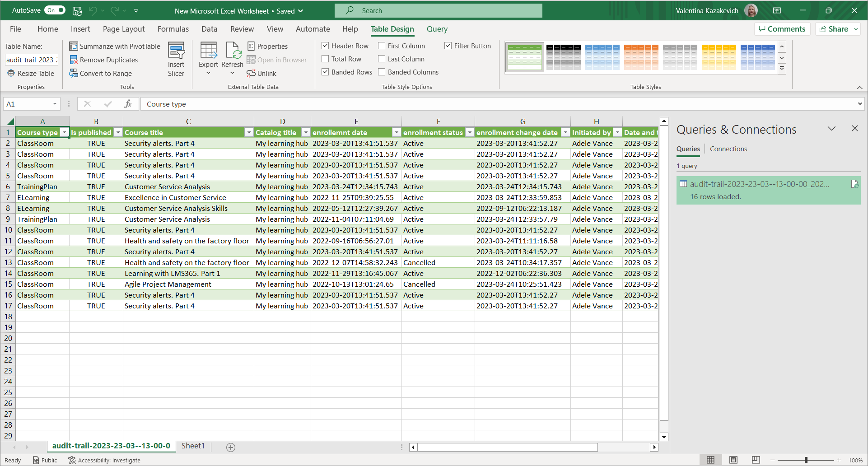Image resolution: width=868 pixels, height=466 pixels.
Task: Open enrollment status column filter dropdown
Action: (x=470, y=132)
